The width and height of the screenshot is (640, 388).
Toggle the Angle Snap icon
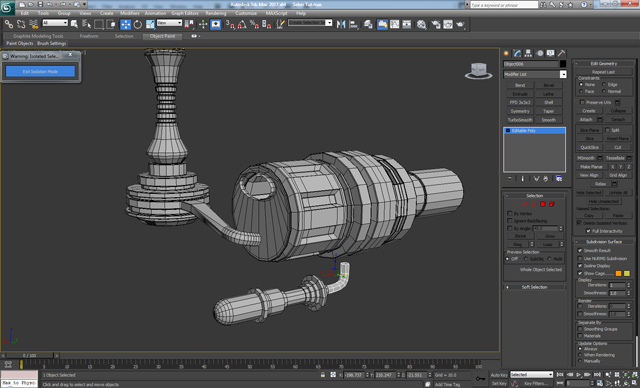coord(242,24)
